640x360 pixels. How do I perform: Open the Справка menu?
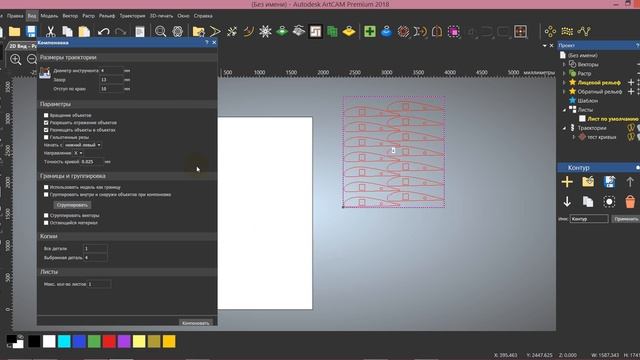click(203, 16)
